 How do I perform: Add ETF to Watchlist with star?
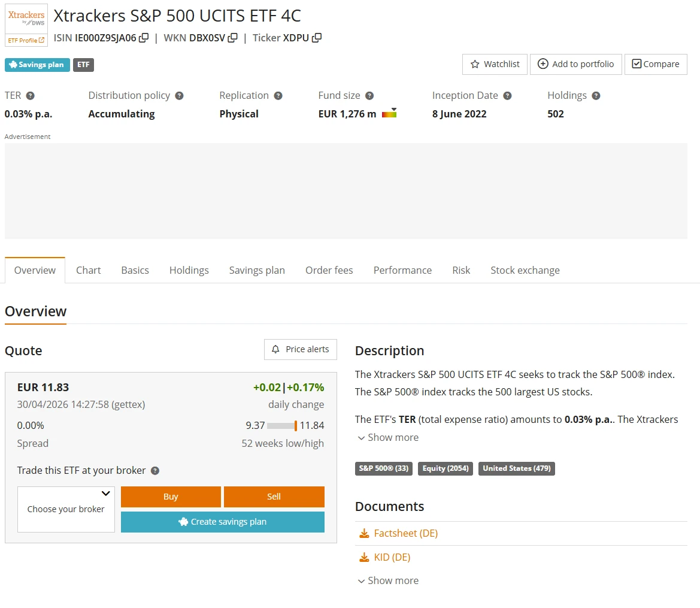495,64
